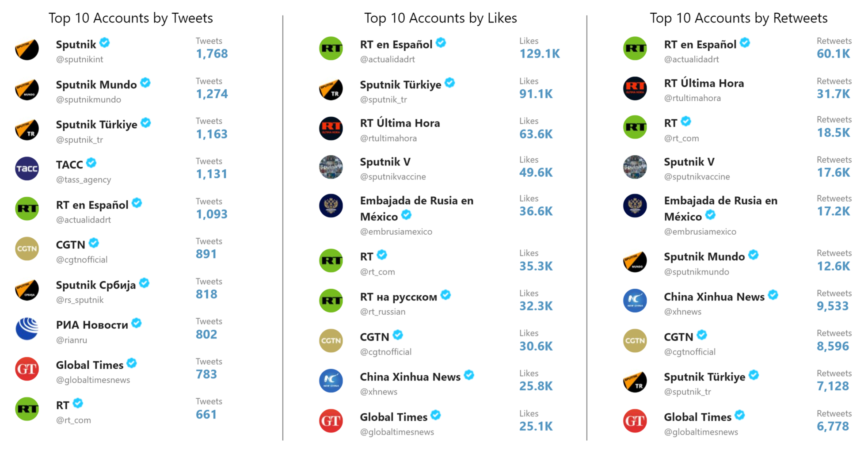Click verified badge beside RT на русском
868x454 pixels.
point(446,295)
